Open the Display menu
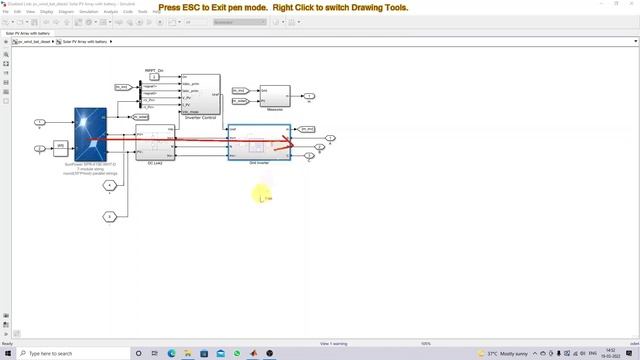640x360 pixels. pos(47,12)
